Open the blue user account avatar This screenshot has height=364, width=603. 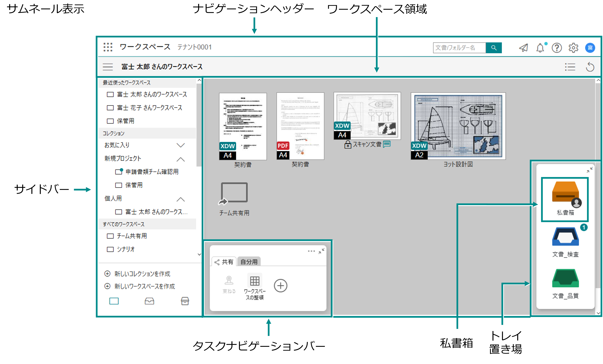click(x=590, y=48)
